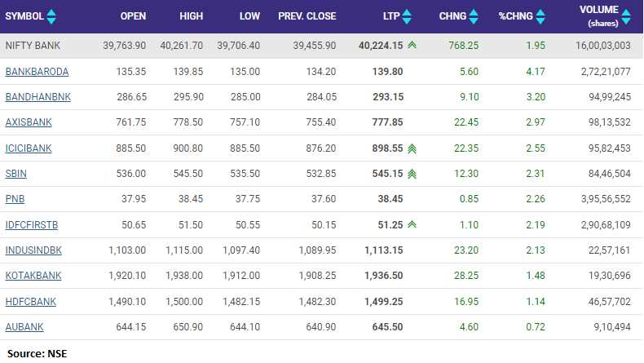The height and width of the screenshot is (363, 644).
Task: Click the uptick arrow in SBIN row
Action: coord(412,174)
